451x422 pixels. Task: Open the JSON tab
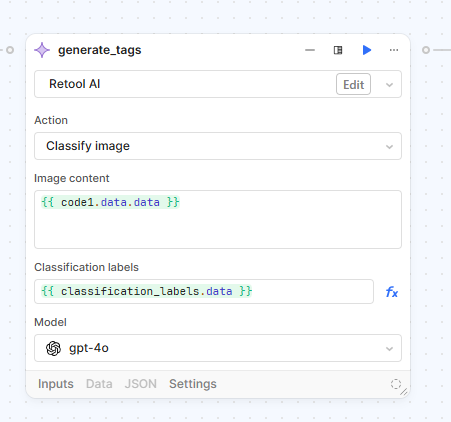pyautogui.click(x=141, y=384)
